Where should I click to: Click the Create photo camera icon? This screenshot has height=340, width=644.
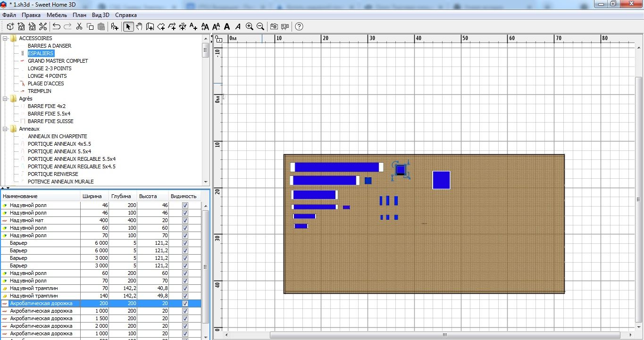274,27
